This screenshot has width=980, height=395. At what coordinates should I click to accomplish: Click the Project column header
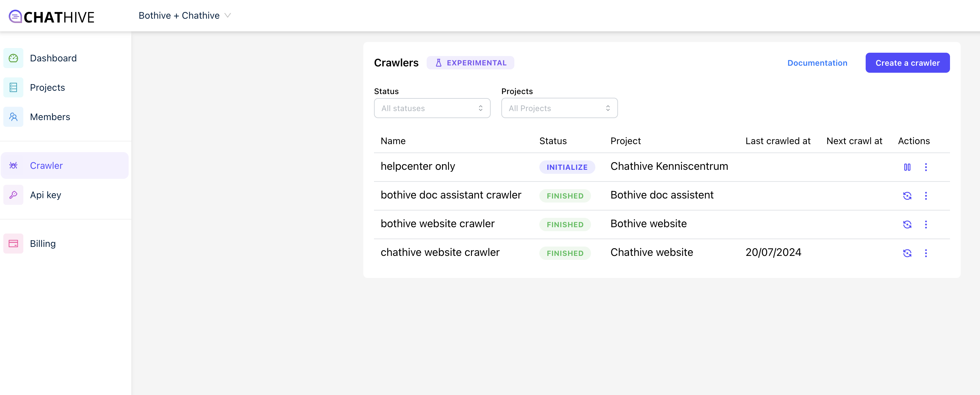click(625, 141)
